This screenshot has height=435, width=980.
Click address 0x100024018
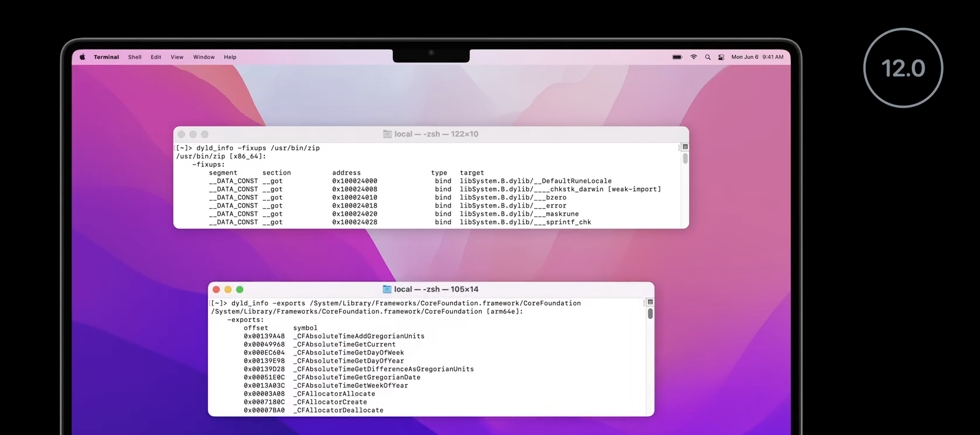click(355, 206)
